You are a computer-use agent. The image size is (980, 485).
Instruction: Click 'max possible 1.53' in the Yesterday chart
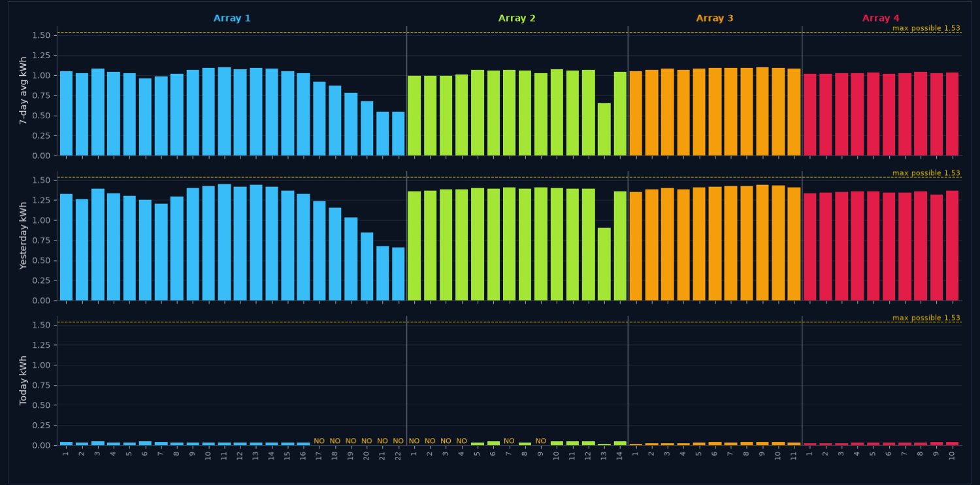pyautogui.click(x=926, y=173)
